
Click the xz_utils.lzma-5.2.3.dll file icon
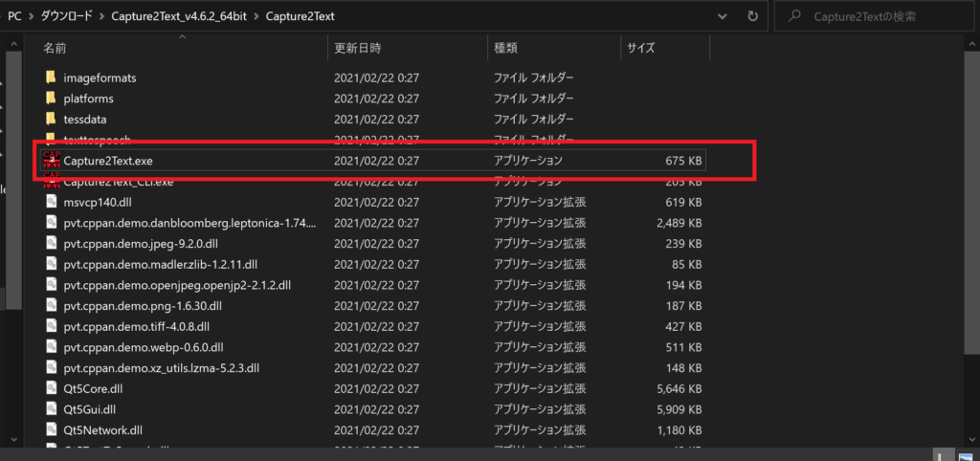[x=52, y=368]
